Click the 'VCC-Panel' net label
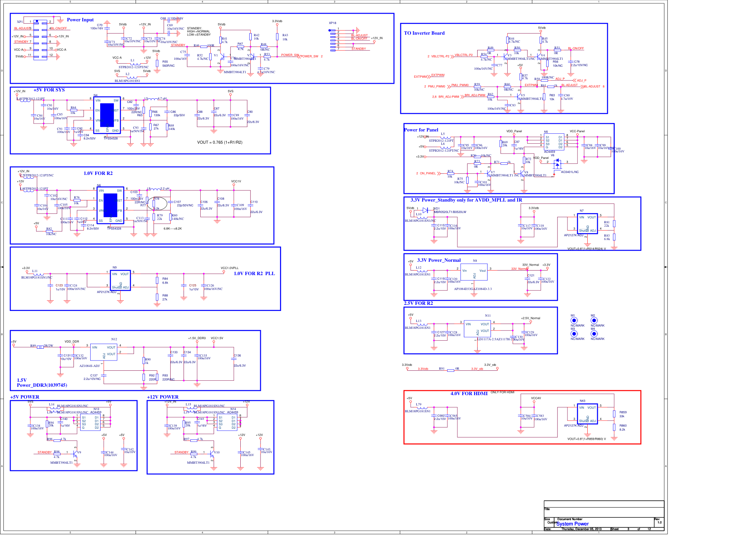 (577, 131)
